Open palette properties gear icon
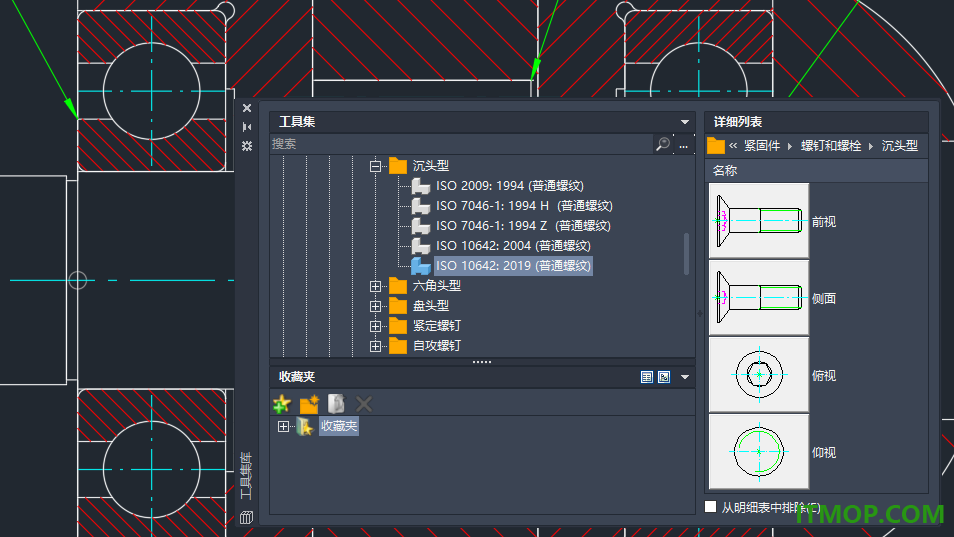954x537 pixels. 246,146
